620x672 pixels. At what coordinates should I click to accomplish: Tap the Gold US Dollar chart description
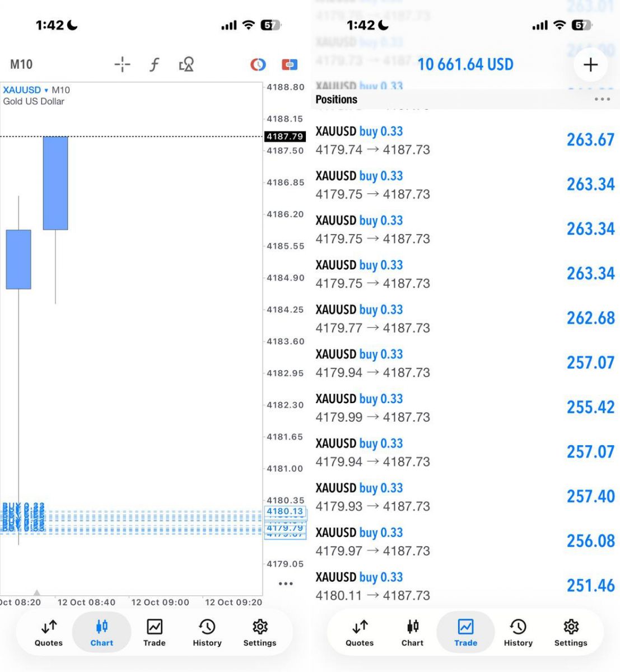(34, 101)
